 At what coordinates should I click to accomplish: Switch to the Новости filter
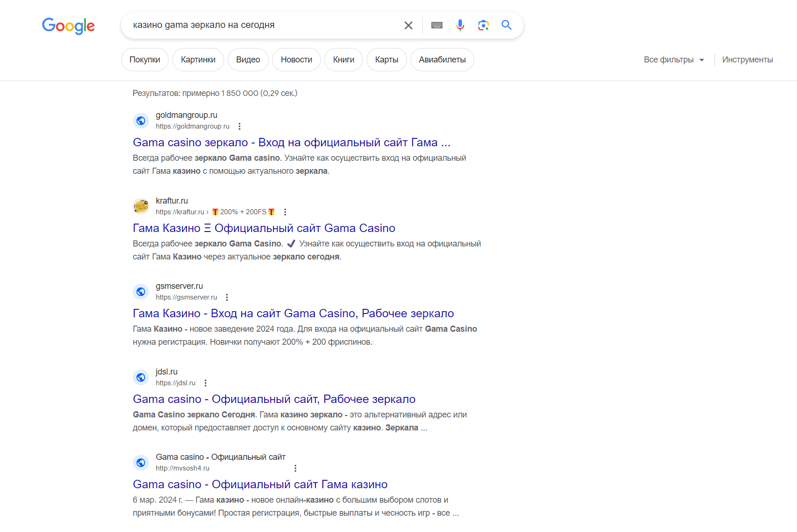pos(296,60)
